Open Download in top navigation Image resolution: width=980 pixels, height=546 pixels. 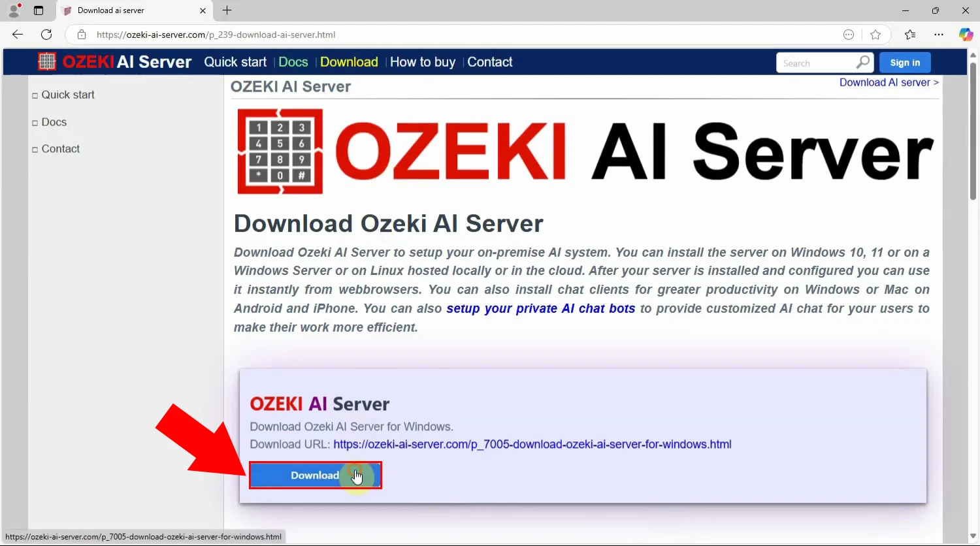pyautogui.click(x=349, y=62)
